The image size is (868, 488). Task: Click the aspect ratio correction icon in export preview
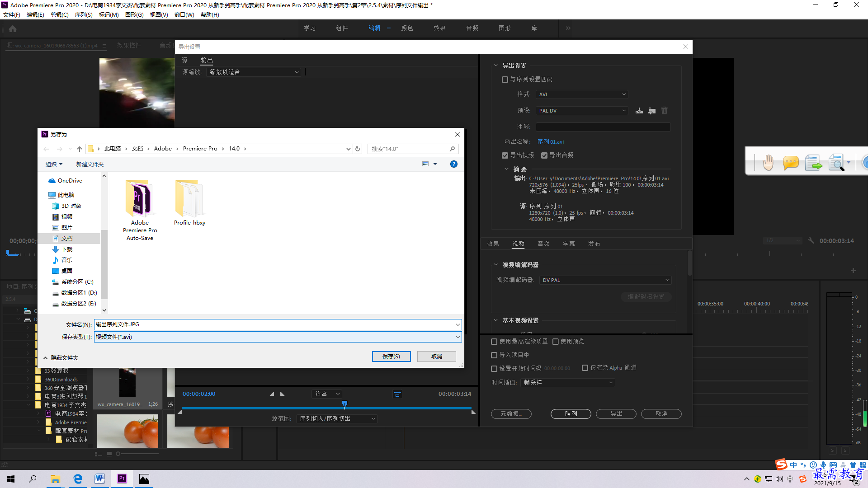click(x=397, y=394)
